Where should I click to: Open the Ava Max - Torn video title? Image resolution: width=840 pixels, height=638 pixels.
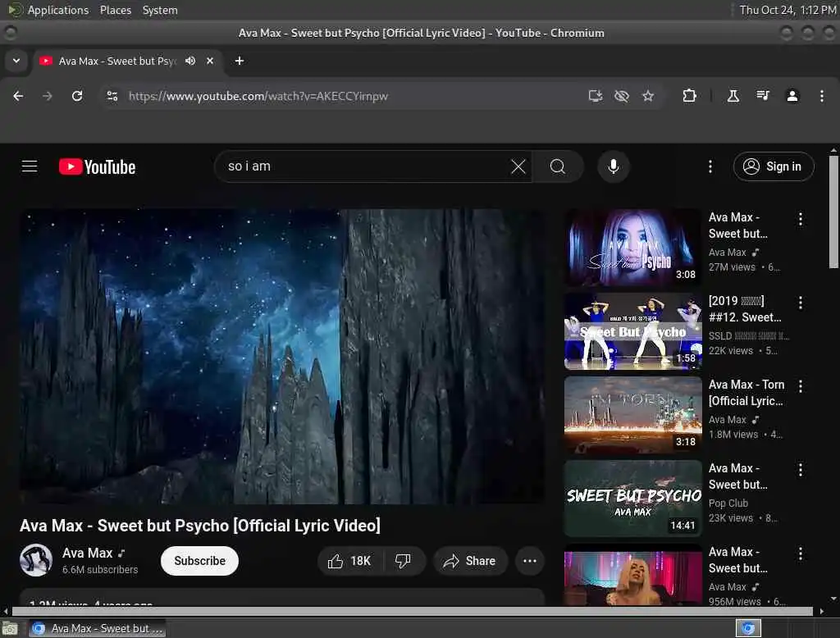point(746,393)
